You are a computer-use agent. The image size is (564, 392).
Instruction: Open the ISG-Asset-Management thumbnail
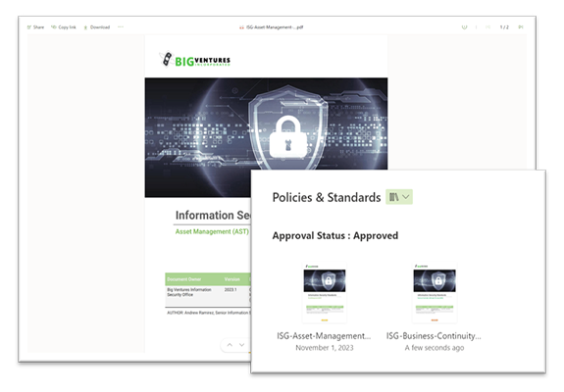coord(325,293)
